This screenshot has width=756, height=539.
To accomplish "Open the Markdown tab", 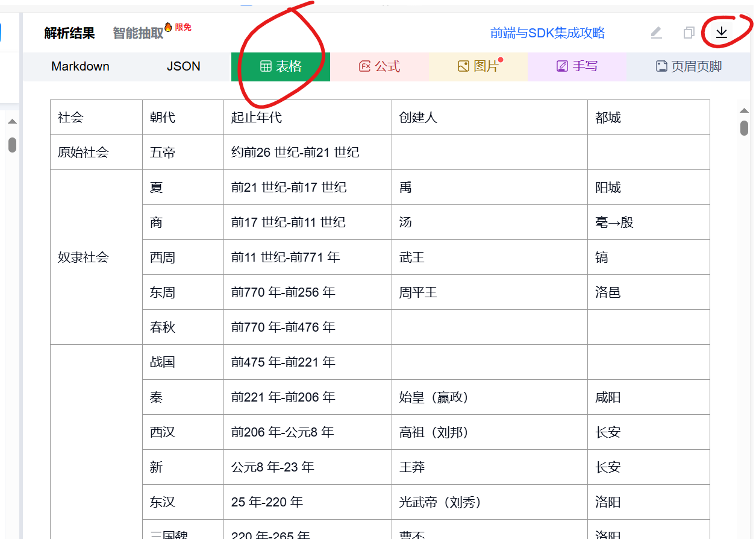I will point(80,66).
